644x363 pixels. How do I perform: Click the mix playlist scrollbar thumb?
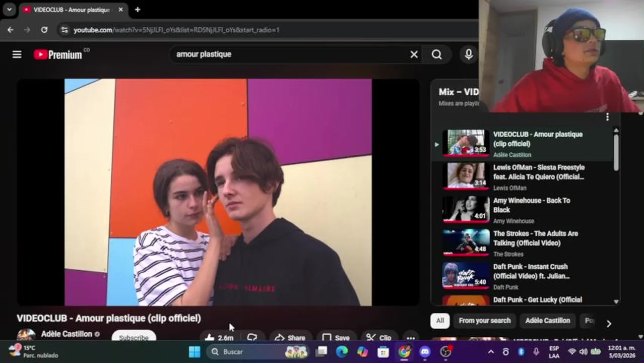(x=616, y=152)
